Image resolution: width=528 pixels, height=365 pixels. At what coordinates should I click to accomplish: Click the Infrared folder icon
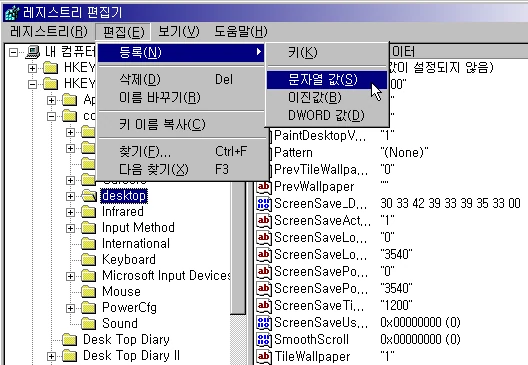point(89,212)
